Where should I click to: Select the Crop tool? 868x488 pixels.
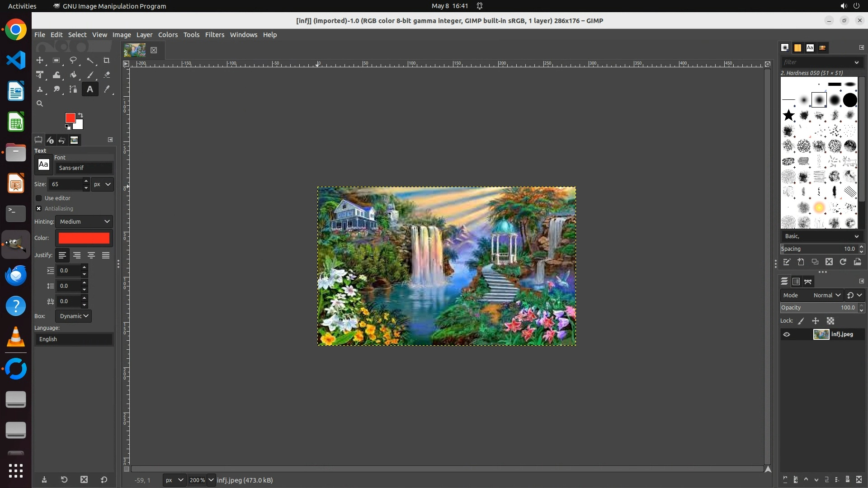point(107,61)
